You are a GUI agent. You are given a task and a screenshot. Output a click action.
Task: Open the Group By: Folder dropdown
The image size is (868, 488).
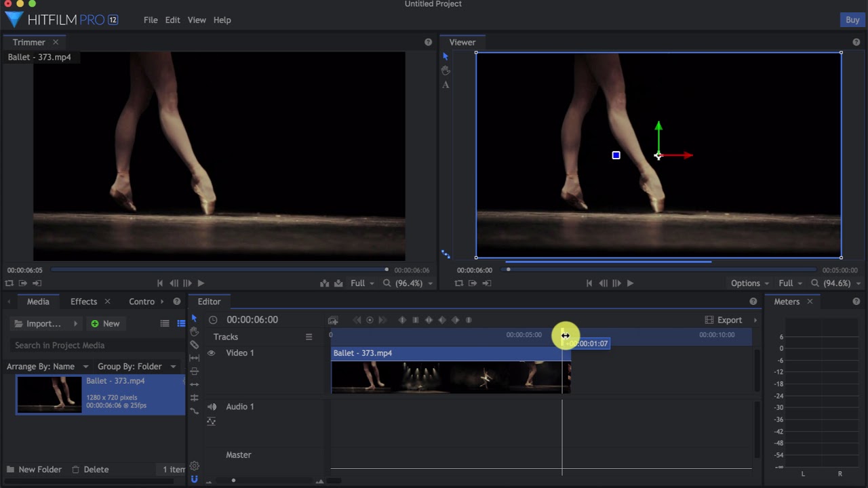click(136, 367)
